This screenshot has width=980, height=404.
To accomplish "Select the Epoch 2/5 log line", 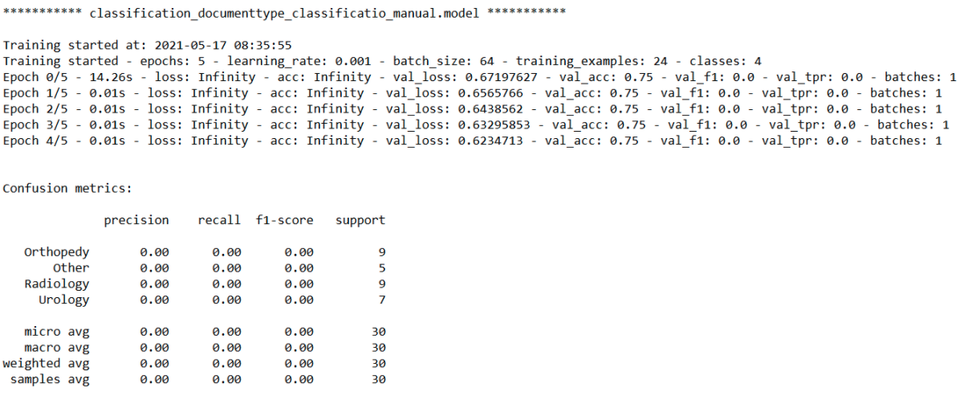I will tap(473, 109).
